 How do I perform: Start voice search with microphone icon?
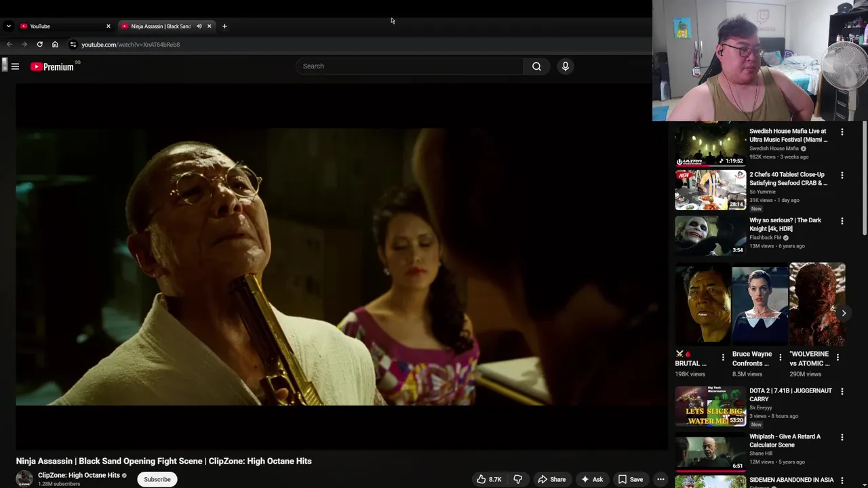tap(565, 66)
